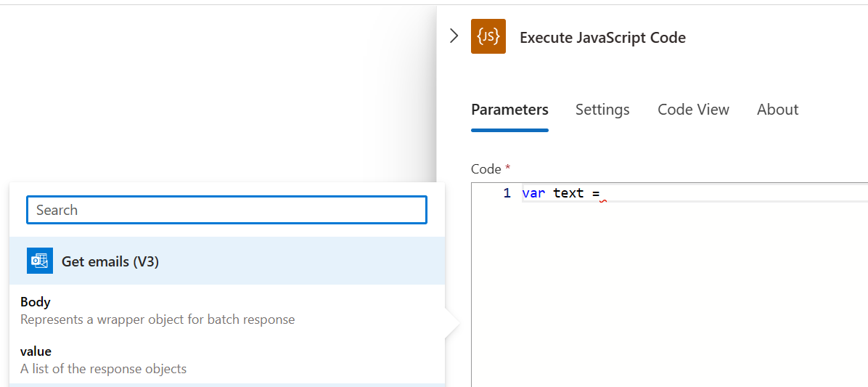Click the 'text' variable name in code
Viewport: 868px width, 387px height.
tap(568, 193)
